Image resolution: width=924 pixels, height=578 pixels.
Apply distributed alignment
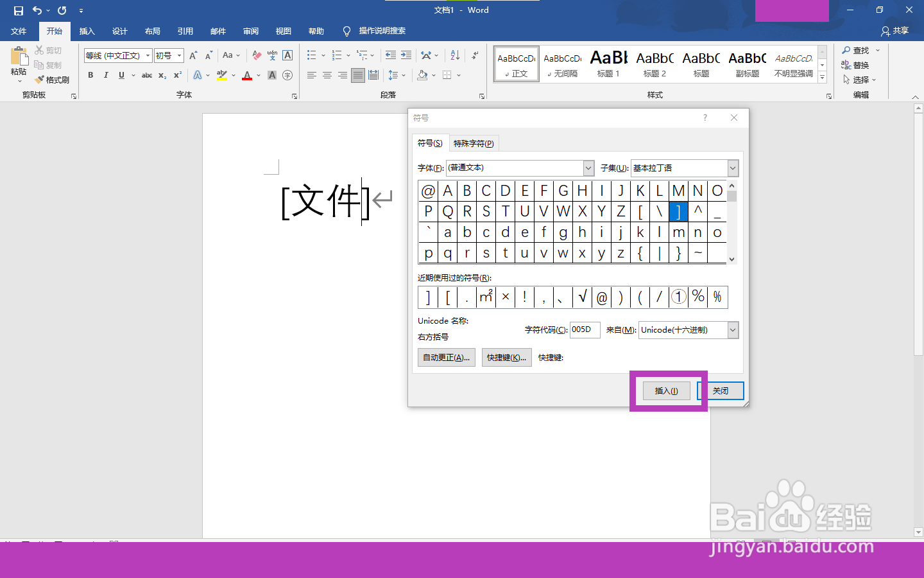[373, 75]
